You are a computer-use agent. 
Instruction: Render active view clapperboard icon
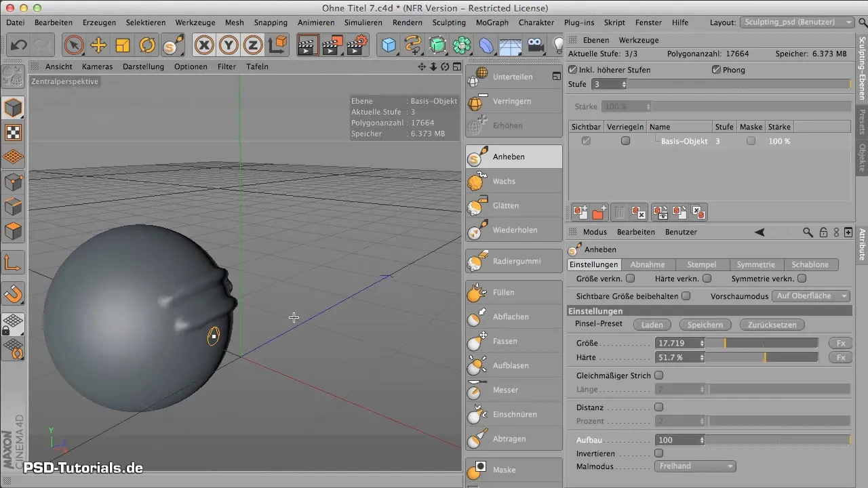(308, 45)
